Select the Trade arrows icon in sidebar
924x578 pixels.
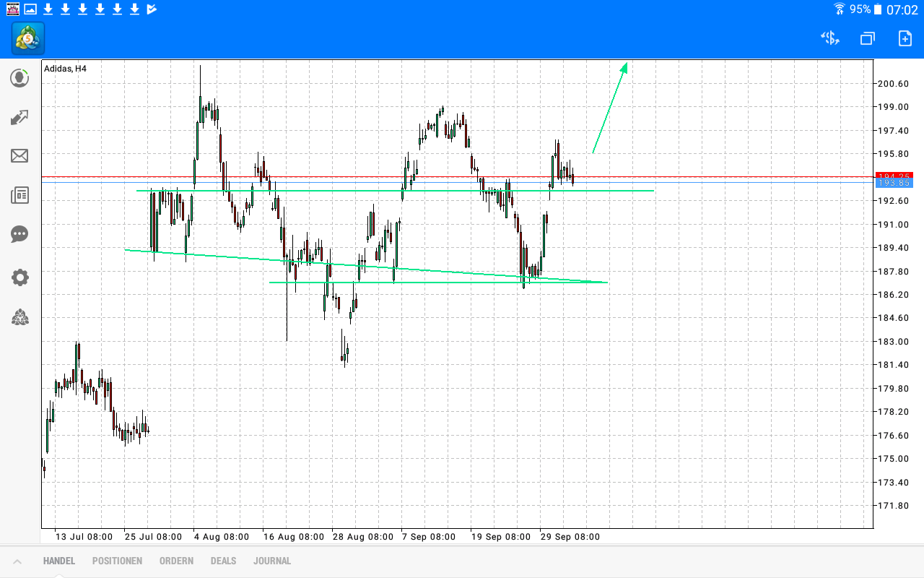click(x=19, y=116)
